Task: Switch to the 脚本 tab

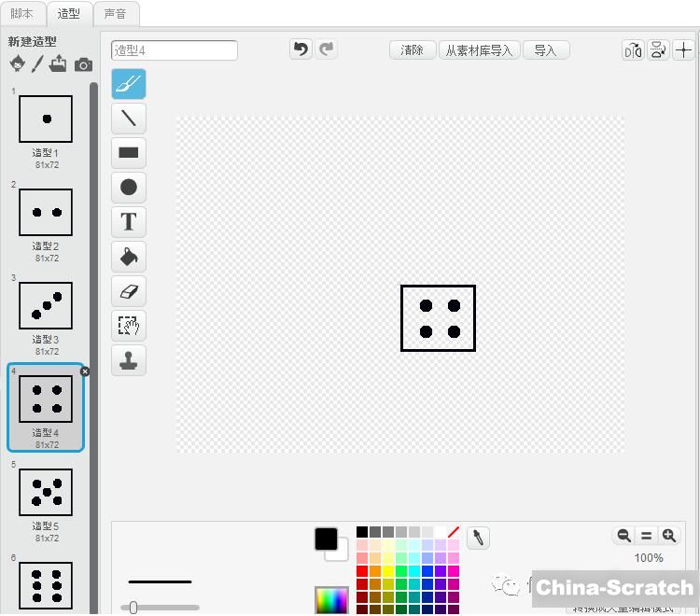Action: click(x=21, y=13)
